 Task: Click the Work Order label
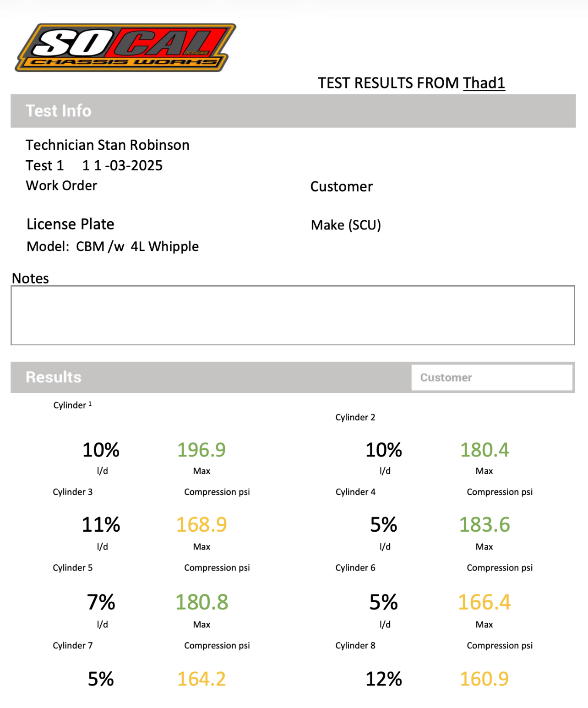tap(61, 185)
